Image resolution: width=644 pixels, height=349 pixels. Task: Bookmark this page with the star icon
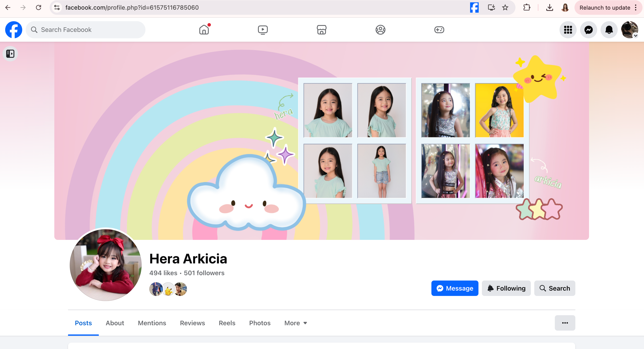coord(505,7)
